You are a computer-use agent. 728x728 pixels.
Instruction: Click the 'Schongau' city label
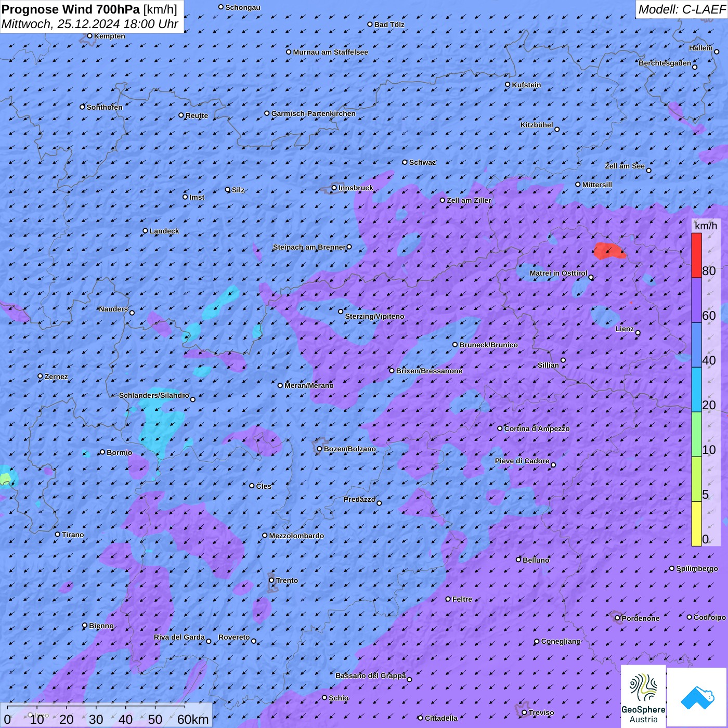tap(243, 7)
